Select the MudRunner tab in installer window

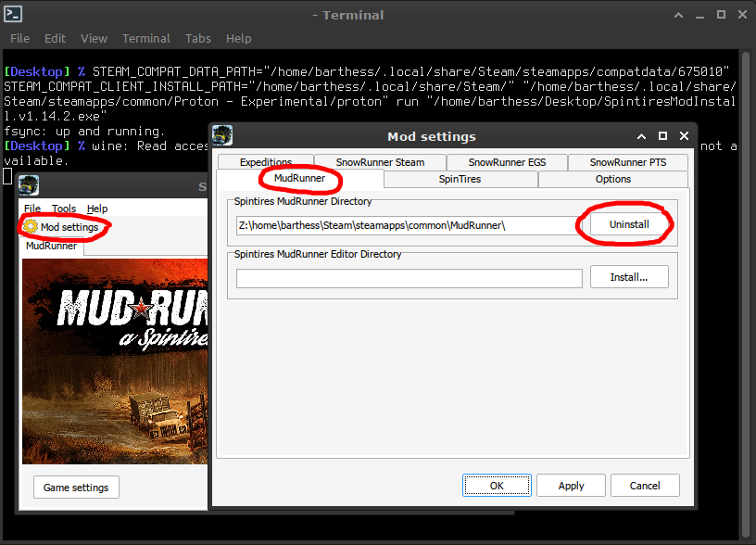pos(51,246)
